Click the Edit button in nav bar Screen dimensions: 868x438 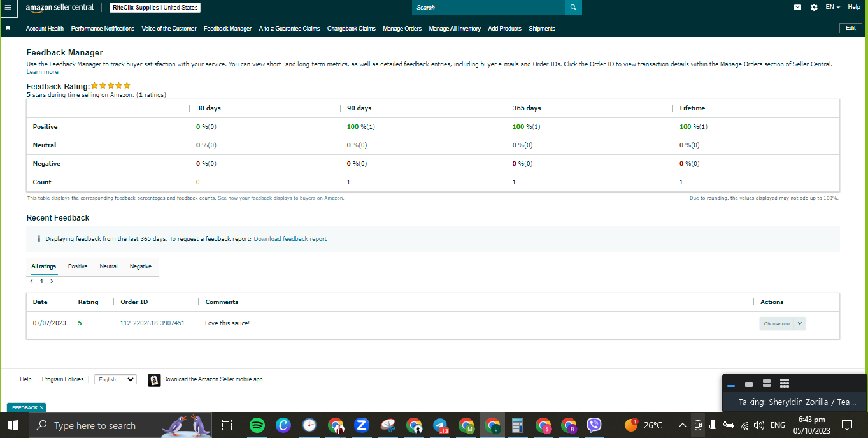click(x=851, y=28)
